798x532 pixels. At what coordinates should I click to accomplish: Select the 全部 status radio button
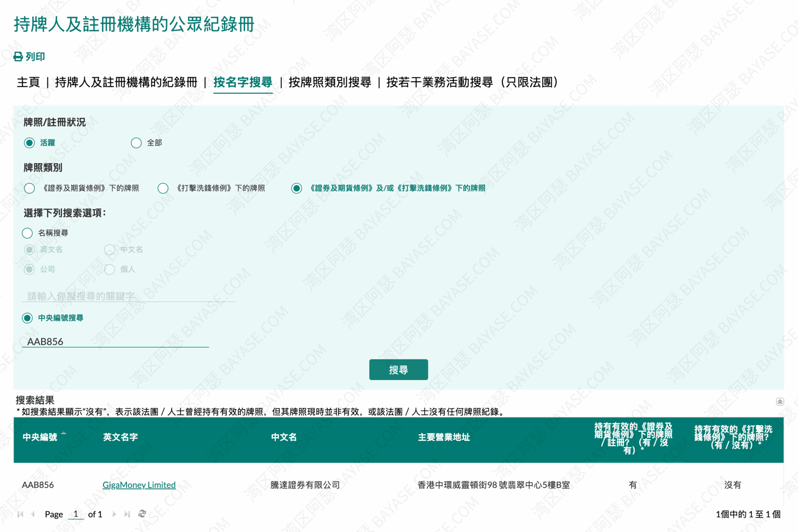[136, 143]
